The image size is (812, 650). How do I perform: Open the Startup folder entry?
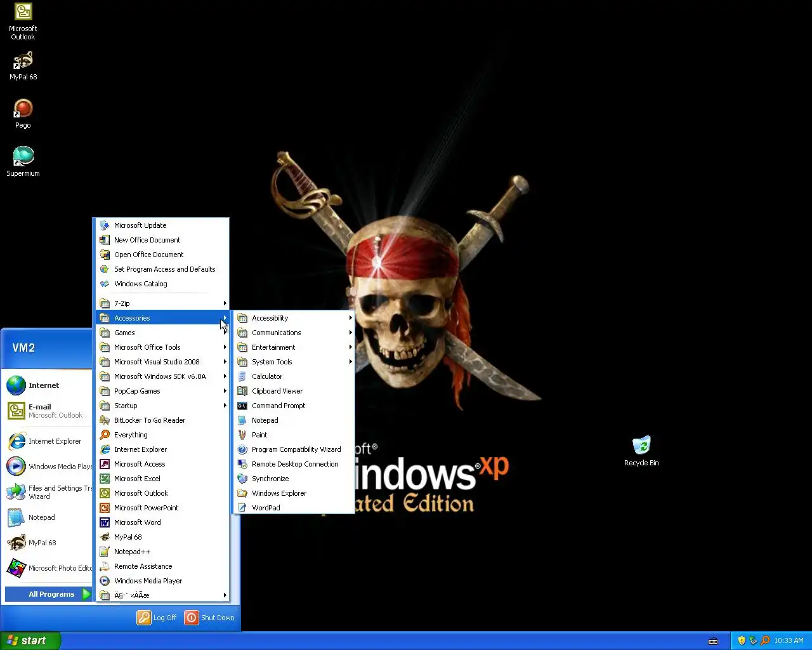click(x=162, y=406)
